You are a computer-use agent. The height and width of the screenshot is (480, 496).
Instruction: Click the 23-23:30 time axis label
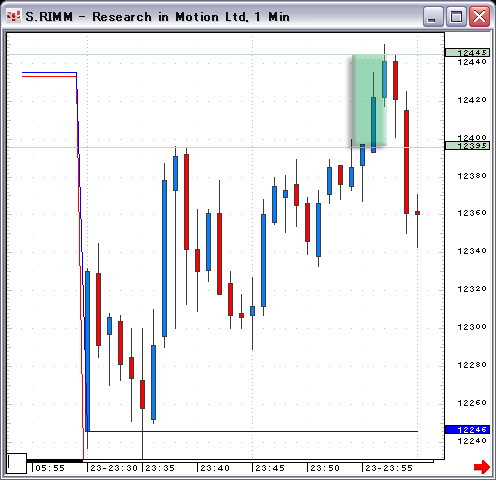pos(114,468)
